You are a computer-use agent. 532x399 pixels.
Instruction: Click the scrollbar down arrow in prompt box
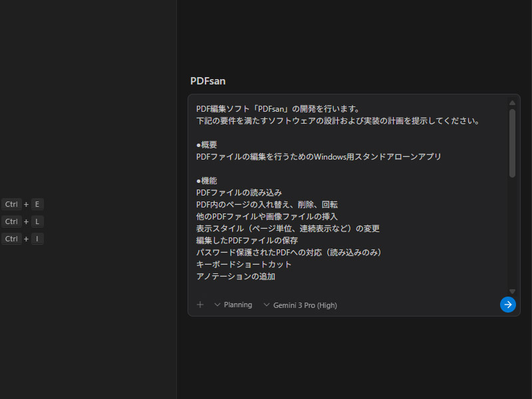pyautogui.click(x=512, y=291)
